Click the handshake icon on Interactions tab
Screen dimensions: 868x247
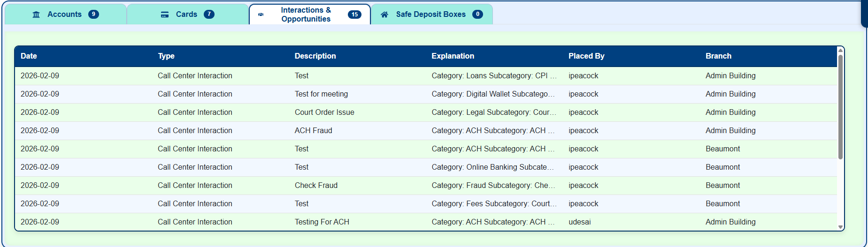261,15
